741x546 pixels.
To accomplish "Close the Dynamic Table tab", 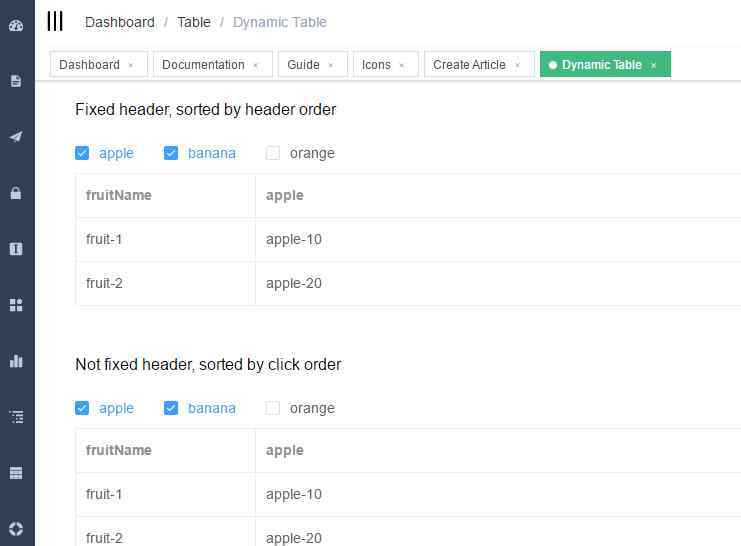I will click(x=654, y=65).
